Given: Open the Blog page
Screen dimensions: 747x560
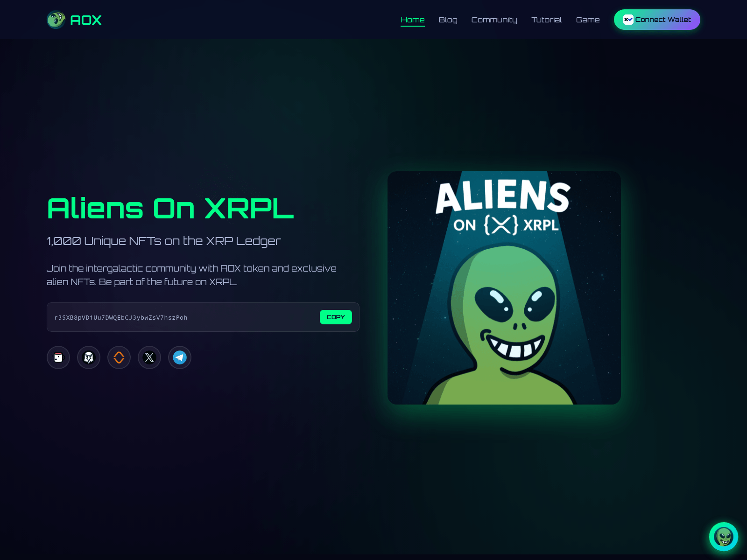Looking at the screenshot, I should pyautogui.click(x=448, y=20).
